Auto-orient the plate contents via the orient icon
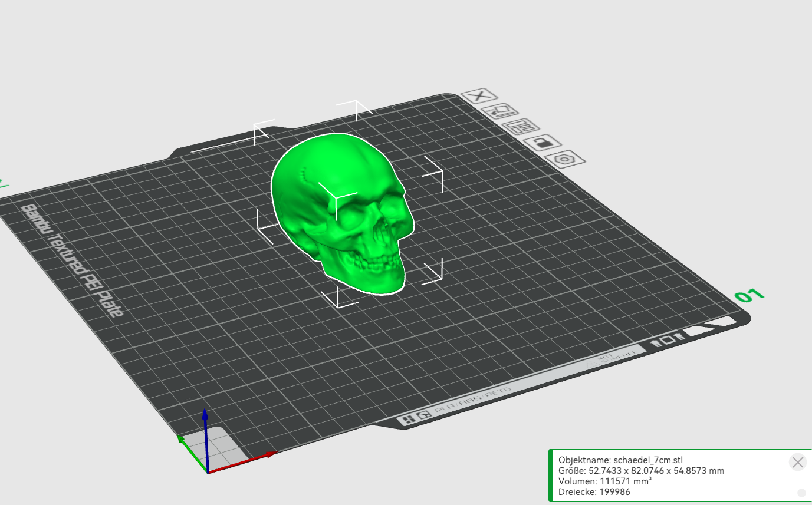 [x=500, y=111]
